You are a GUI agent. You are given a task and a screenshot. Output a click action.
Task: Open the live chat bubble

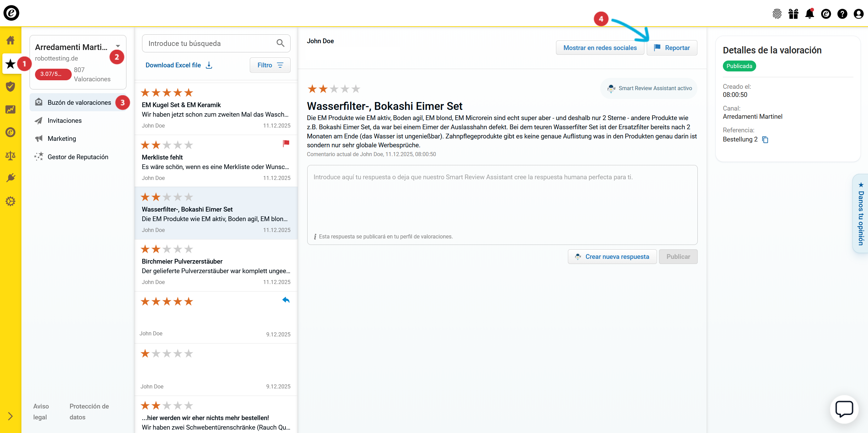pos(844,409)
